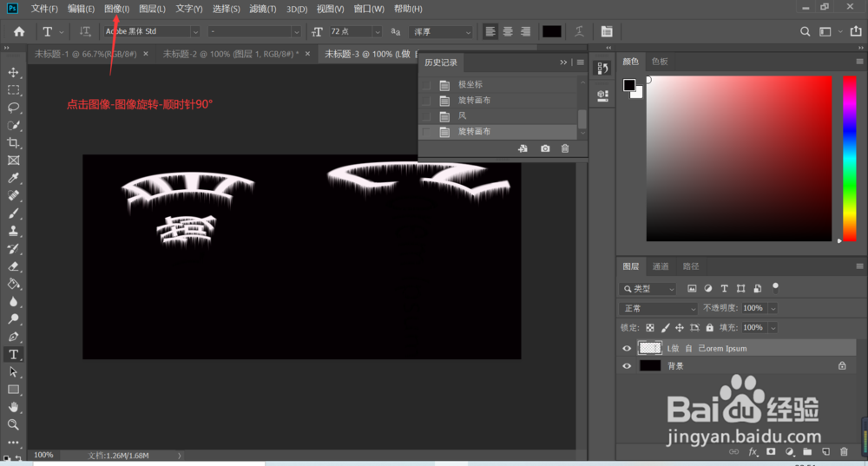Open the font style dropdown
This screenshot has width=868, height=466.
[x=296, y=31]
